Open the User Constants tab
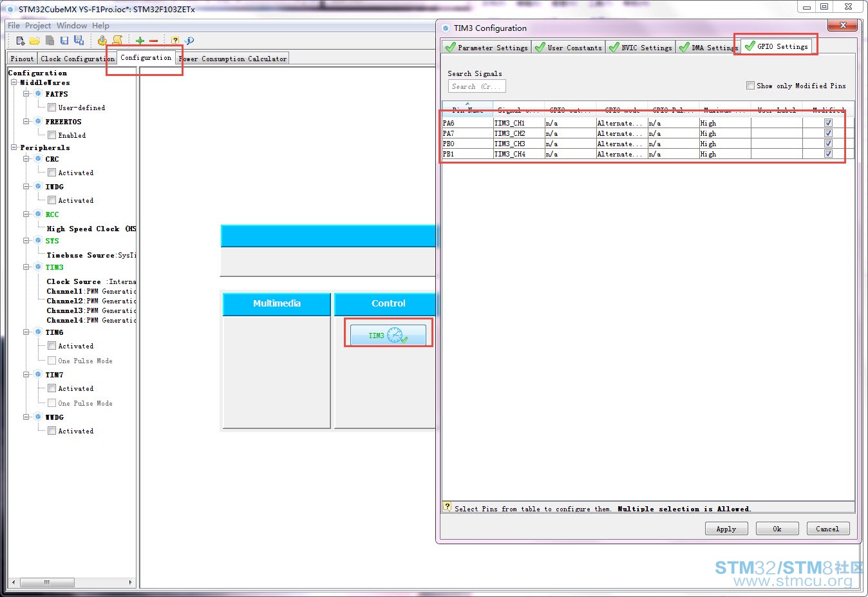Screen dimensions: 868x597 pos(569,47)
